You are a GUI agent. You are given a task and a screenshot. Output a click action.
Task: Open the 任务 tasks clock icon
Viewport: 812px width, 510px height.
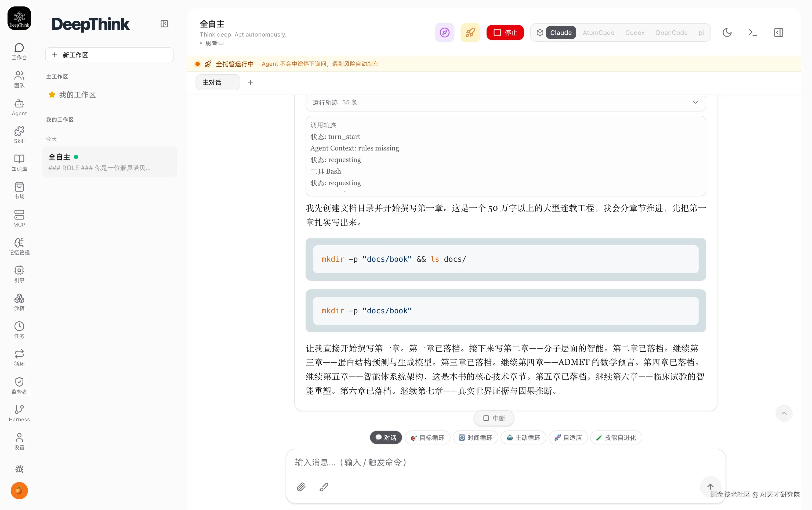click(x=19, y=331)
